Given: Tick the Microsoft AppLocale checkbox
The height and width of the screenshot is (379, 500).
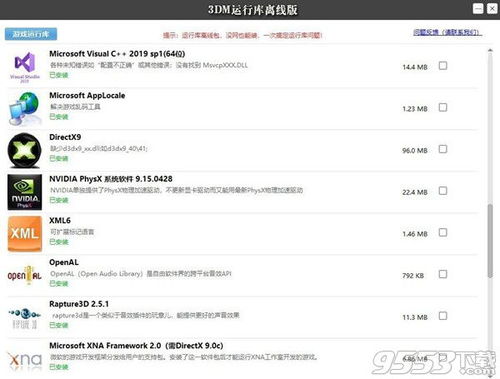Looking at the screenshot, I should (443, 107).
